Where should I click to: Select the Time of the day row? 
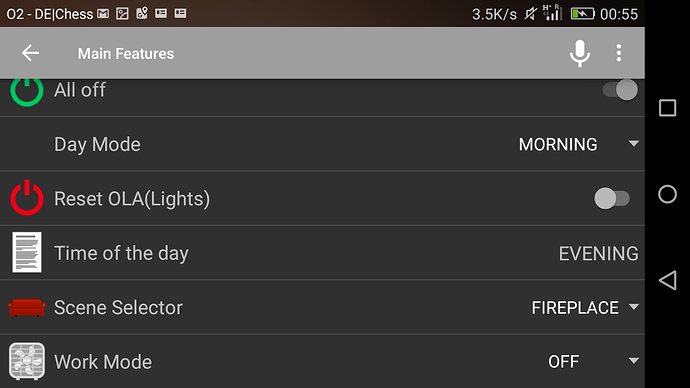click(x=322, y=253)
